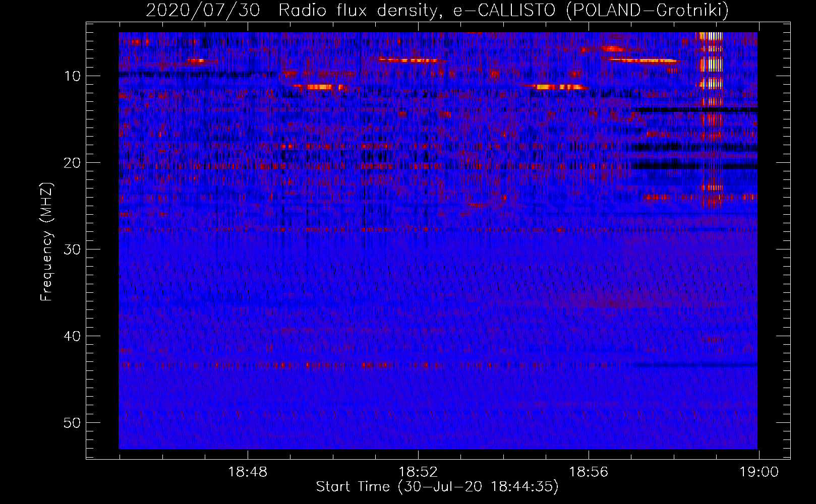This screenshot has height=504, width=816.
Task: Click the 18:52 time tick label
Action: click(x=418, y=472)
